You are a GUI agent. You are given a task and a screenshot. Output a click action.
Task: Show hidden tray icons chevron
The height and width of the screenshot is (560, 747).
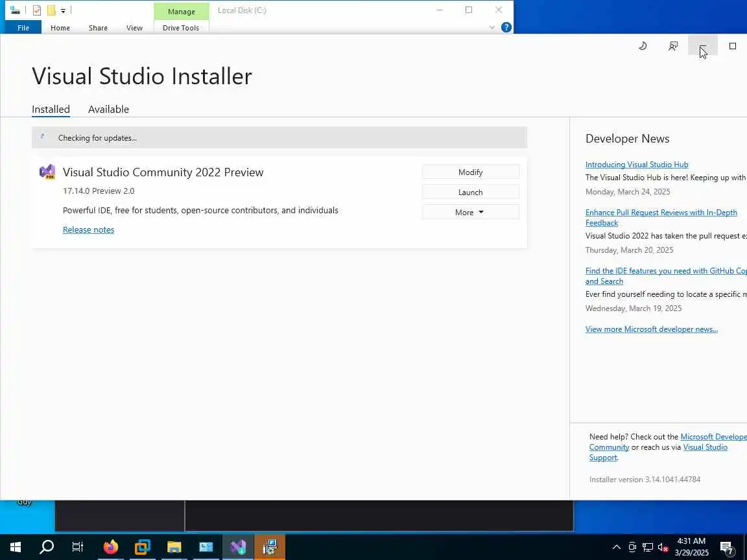point(616,546)
